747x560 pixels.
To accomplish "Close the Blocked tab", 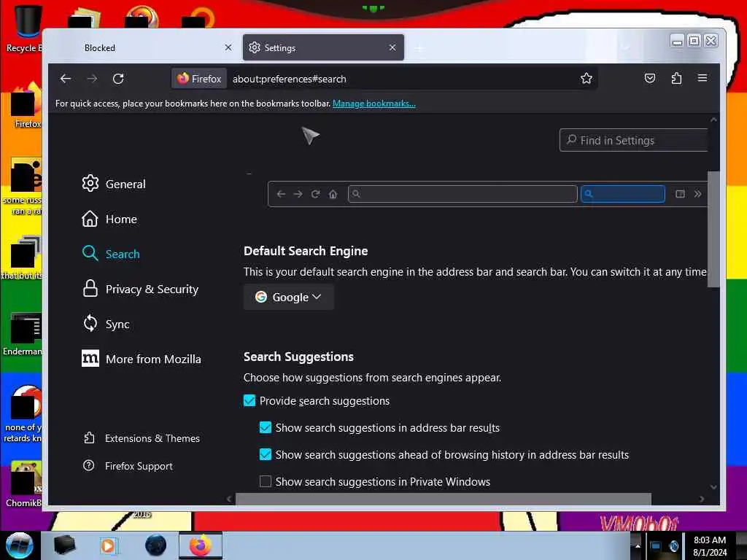I will 228,47.
